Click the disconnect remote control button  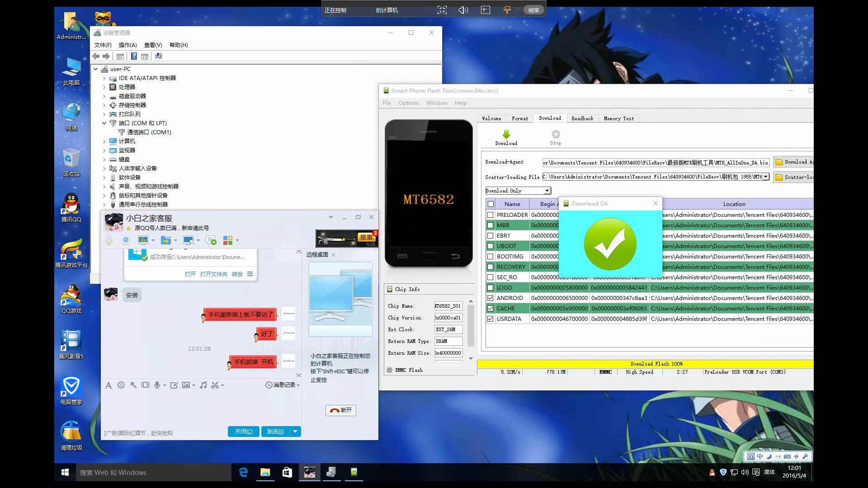(341, 410)
